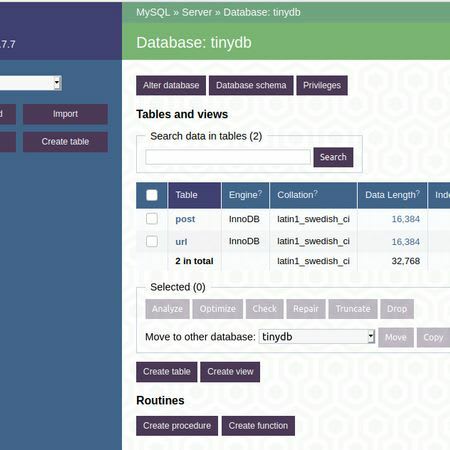Click the Truncate button
The height and width of the screenshot is (450, 450).
click(x=353, y=309)
